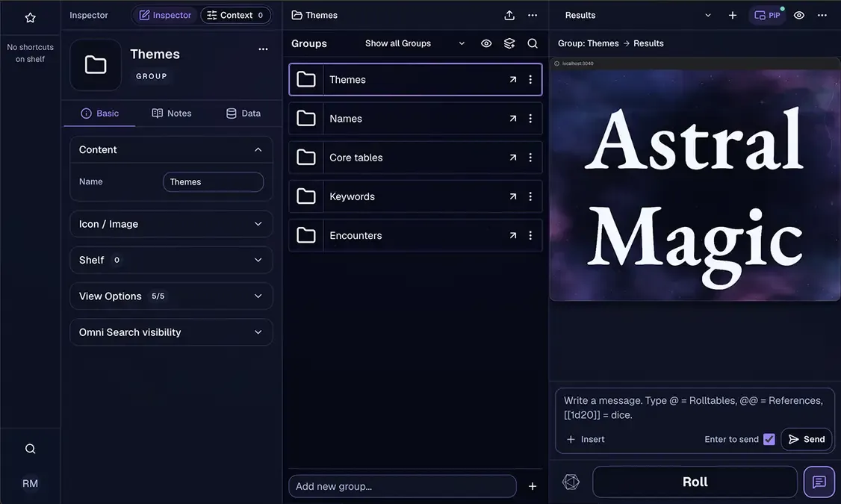841x504 pixels.
Task: Click the Astral Magic preview image
Action: click(x=695, y=180)
